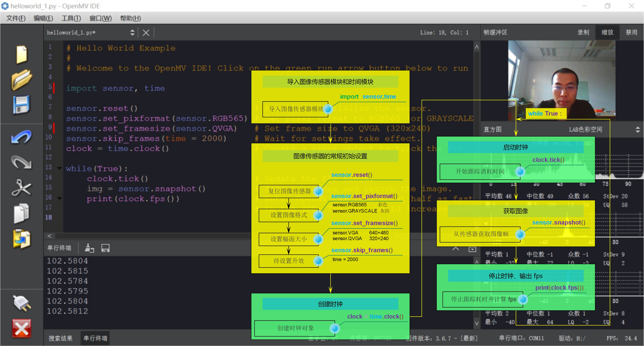Undo last edit with blue arrow
Image resolution: width=644 pixels, height=346 pixels.
click(22, 137)
